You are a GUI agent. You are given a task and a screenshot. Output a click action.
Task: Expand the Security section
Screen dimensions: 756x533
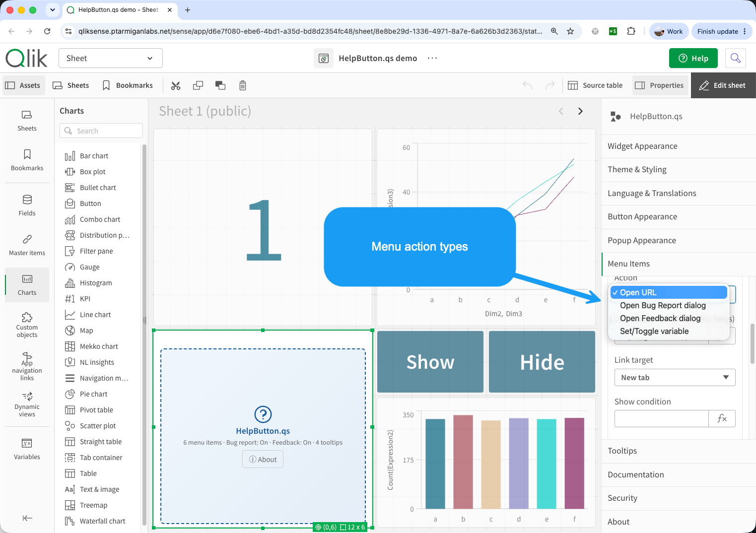pyautogui.click(x=679, y=498)
